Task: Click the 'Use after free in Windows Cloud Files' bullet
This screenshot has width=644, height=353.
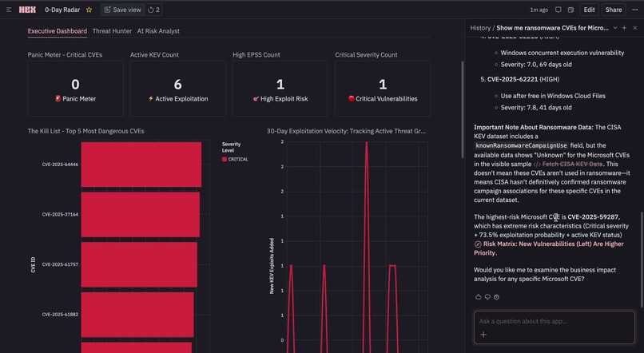Action: (x=553, y=96)
